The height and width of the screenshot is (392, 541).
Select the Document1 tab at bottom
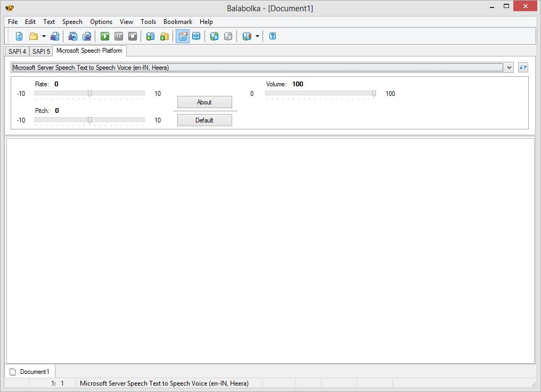pyautogui.click(x=30, y=372)
